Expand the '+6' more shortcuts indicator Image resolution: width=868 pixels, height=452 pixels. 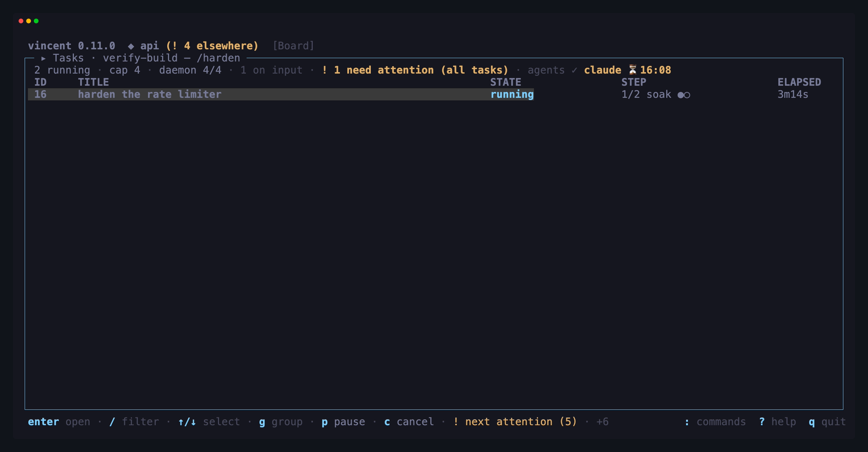point(603,422)
